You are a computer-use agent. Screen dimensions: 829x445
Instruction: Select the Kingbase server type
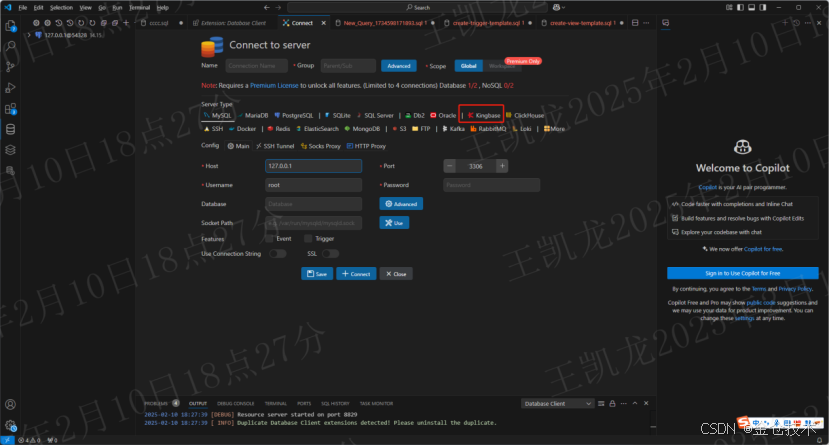(x=483, y=115)
